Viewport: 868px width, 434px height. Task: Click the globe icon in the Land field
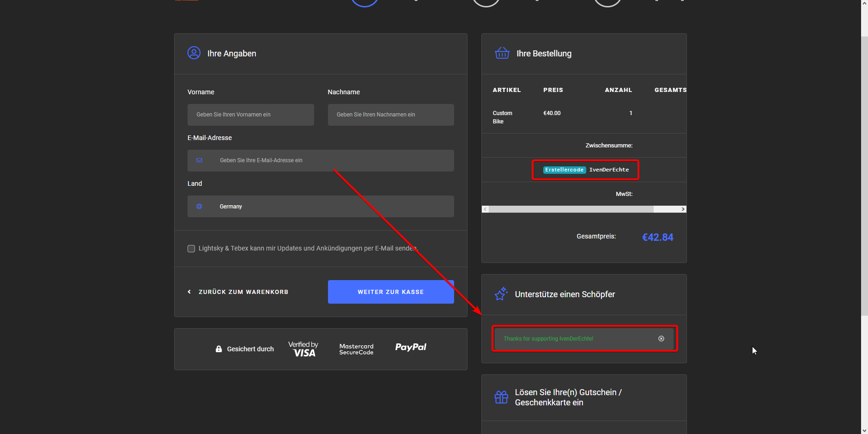[x=199, y=207]
